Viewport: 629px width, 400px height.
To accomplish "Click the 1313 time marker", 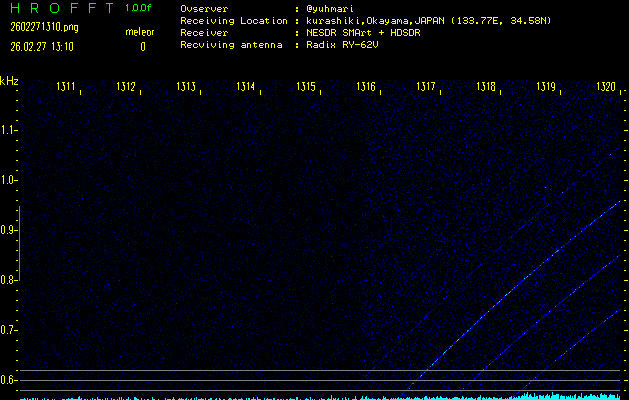I will [x=186, y=88].
